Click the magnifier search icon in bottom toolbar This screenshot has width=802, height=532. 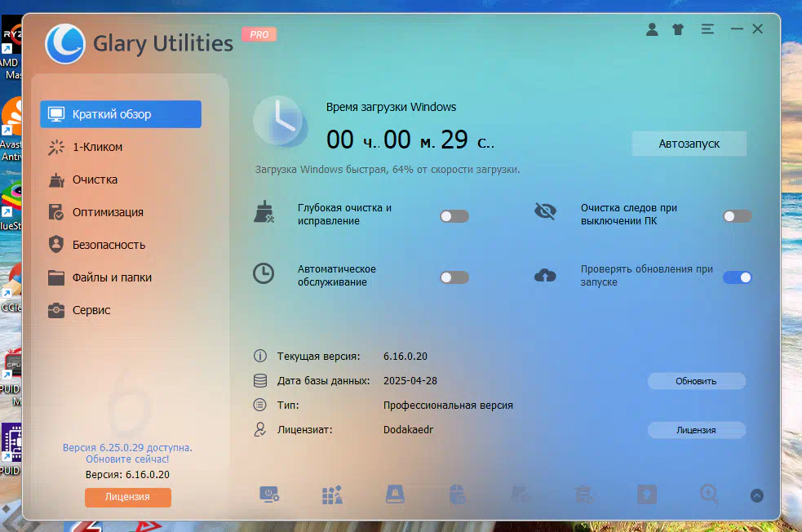(x=709, y=494)
